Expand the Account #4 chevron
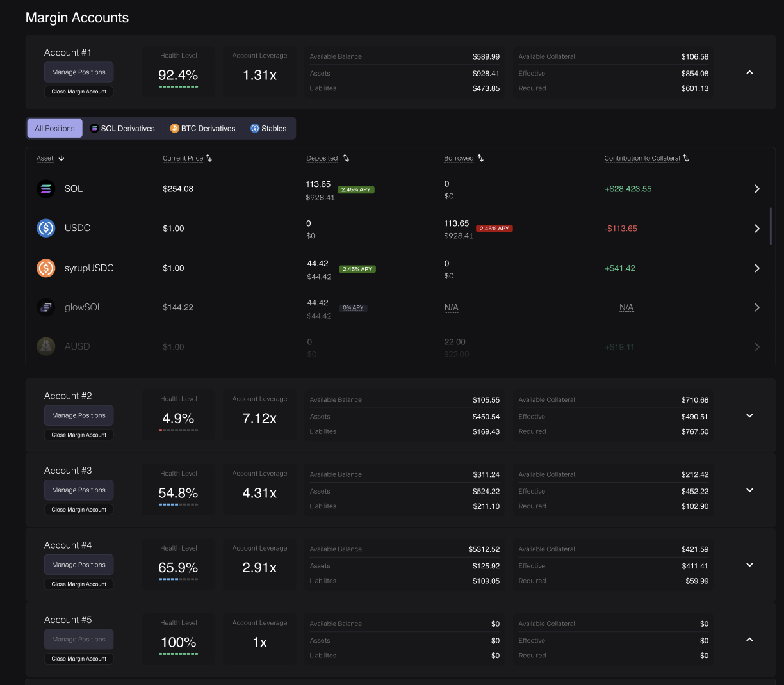Image resolution: width=784 pixels, height=685 pixels. click(749, 565)
